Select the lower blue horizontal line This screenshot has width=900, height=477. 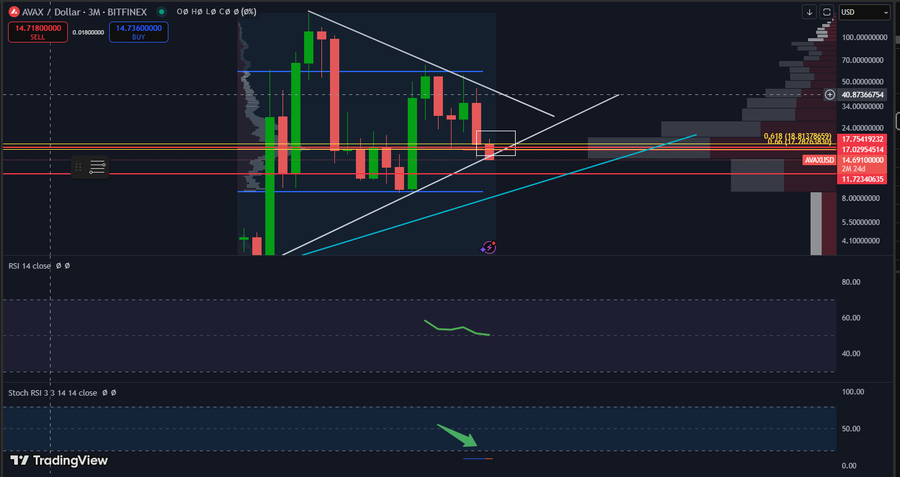pyautogui.click(x=360, y=192)
